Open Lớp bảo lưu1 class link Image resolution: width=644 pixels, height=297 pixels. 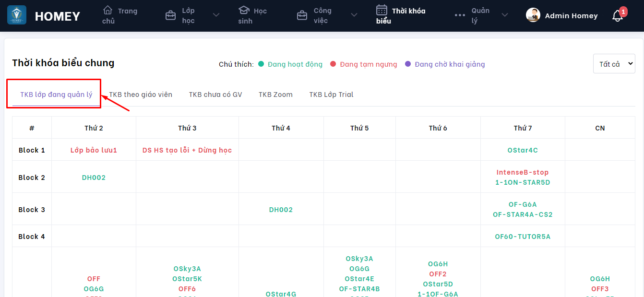pyautogui.click(x=94, y=150)
